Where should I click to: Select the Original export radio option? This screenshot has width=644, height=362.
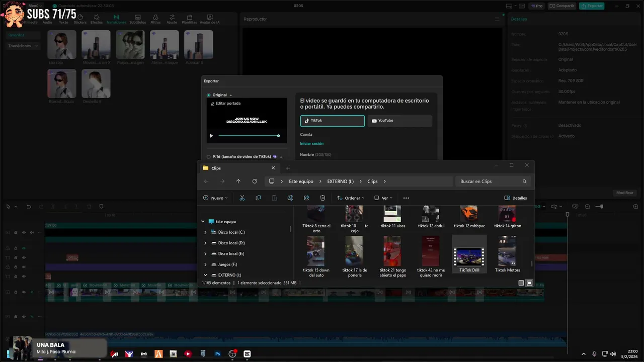pos(209,95)
